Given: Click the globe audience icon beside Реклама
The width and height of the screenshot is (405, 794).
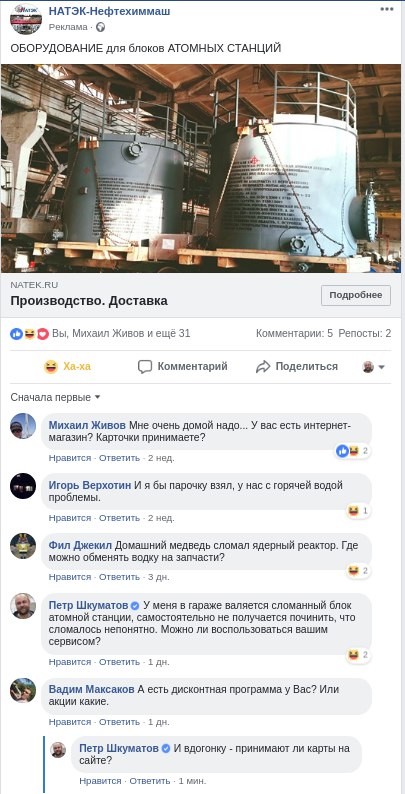Looking at the screenshot, I should tap(100, 27).
